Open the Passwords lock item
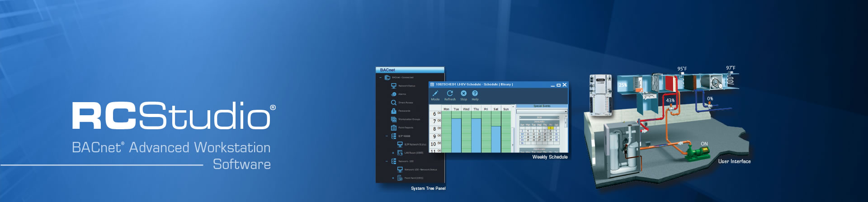The width and height of the screenshot is (868, 202). [401, 111]
